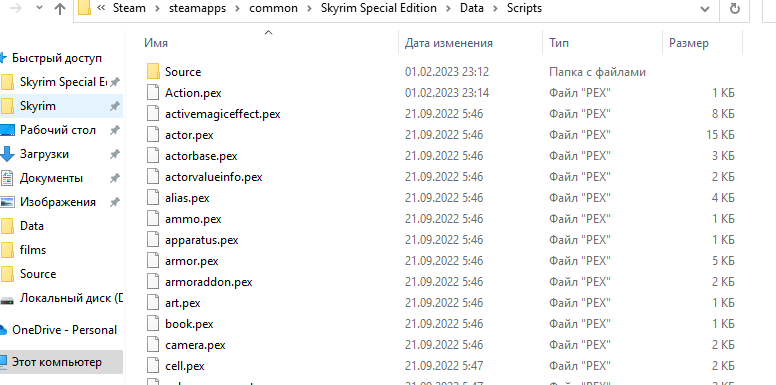Sort by the Имя column header
This screenshot has height=385, width=776.
156,43
